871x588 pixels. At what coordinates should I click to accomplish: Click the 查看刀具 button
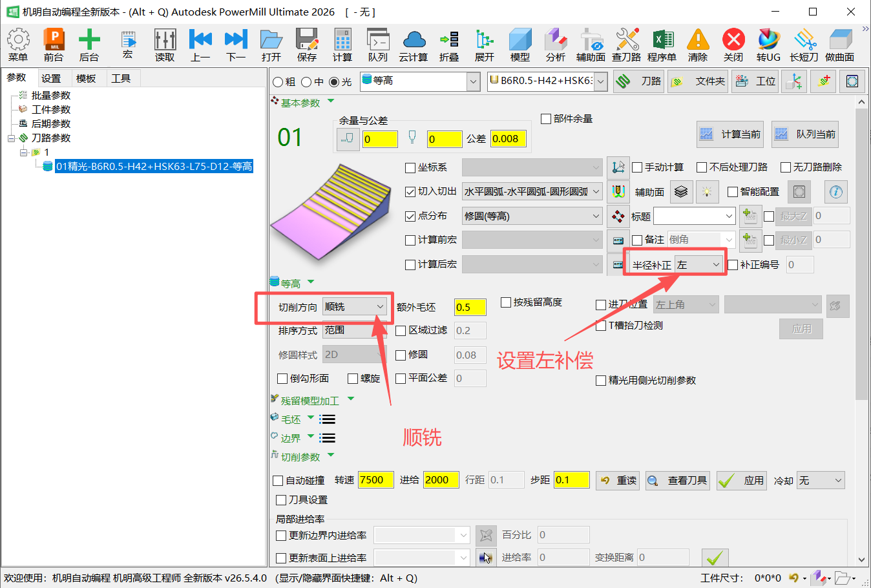[678, 481]
